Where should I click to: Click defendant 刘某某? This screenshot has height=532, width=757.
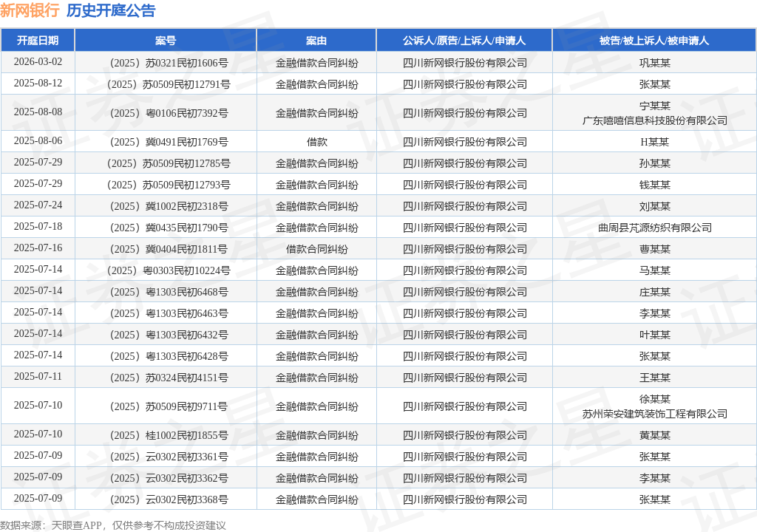tap(655, 206)
